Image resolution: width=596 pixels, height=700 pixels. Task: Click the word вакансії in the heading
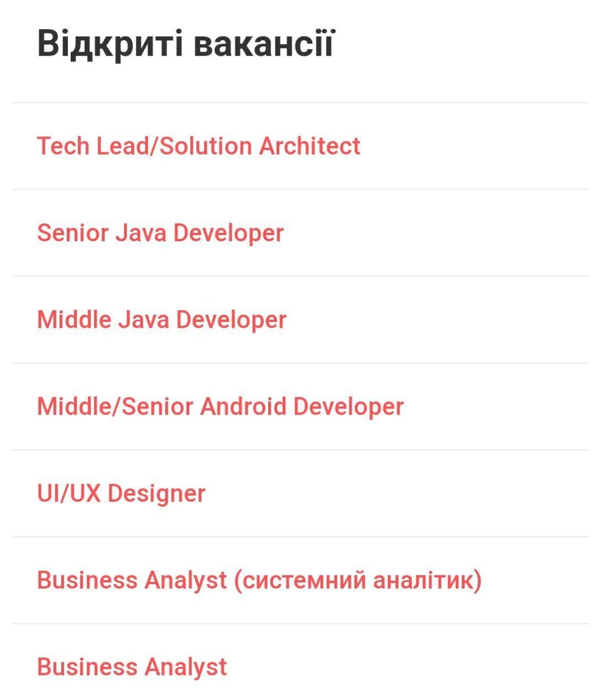click(x=263, y=44)
